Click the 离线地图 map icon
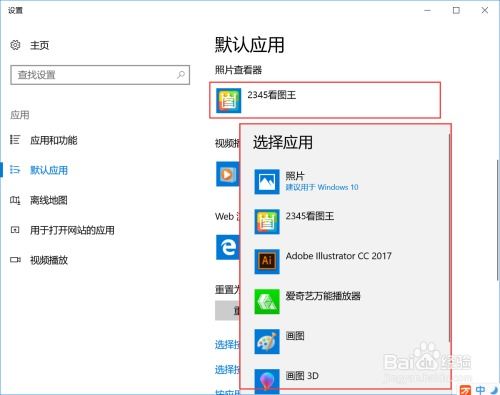This screenshot has height=395, width=500. coord(15,200)
